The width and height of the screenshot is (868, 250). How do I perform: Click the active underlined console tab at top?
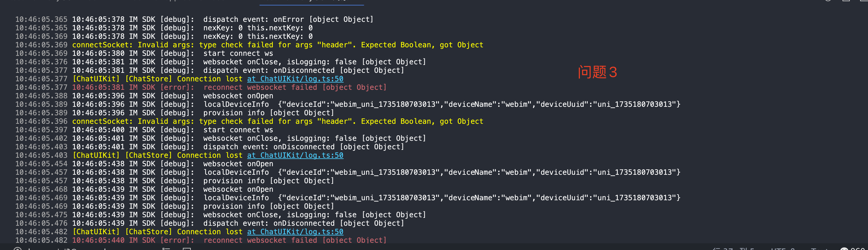click(x=311, y=2)
